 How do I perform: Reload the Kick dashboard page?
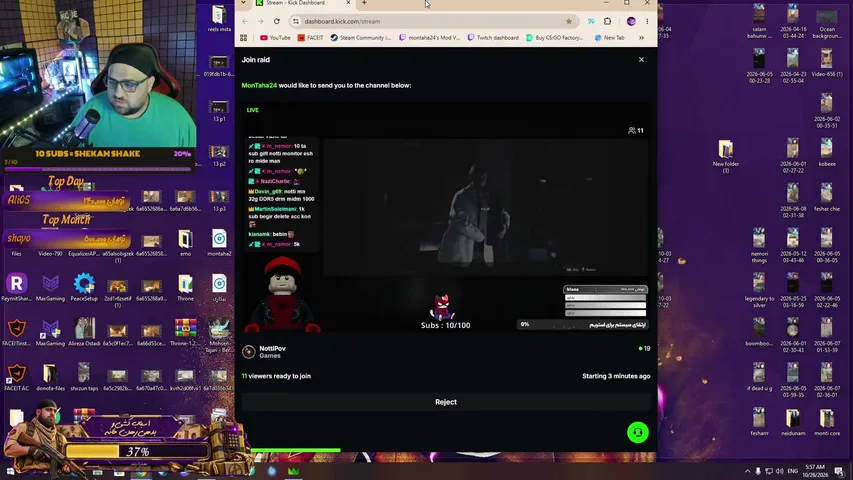[x=277, y=21]
